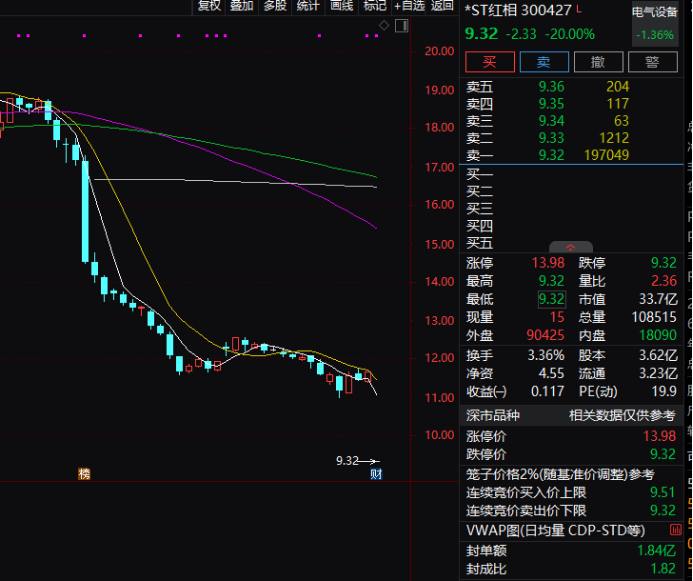Collapse order book with chevron handle
This screenshot has height=581, width=693.
[x=571, y=247]
